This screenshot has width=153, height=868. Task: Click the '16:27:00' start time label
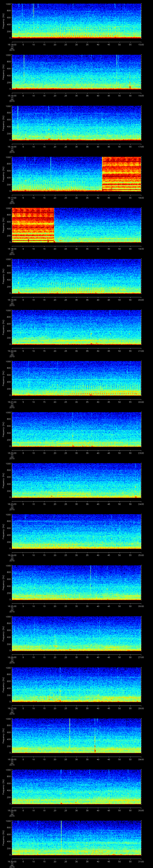point(12,708)
